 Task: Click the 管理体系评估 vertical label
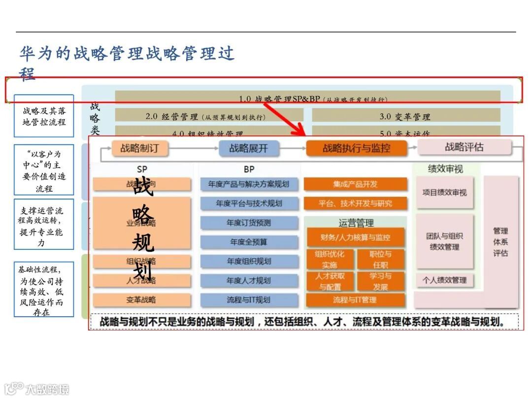500,242
